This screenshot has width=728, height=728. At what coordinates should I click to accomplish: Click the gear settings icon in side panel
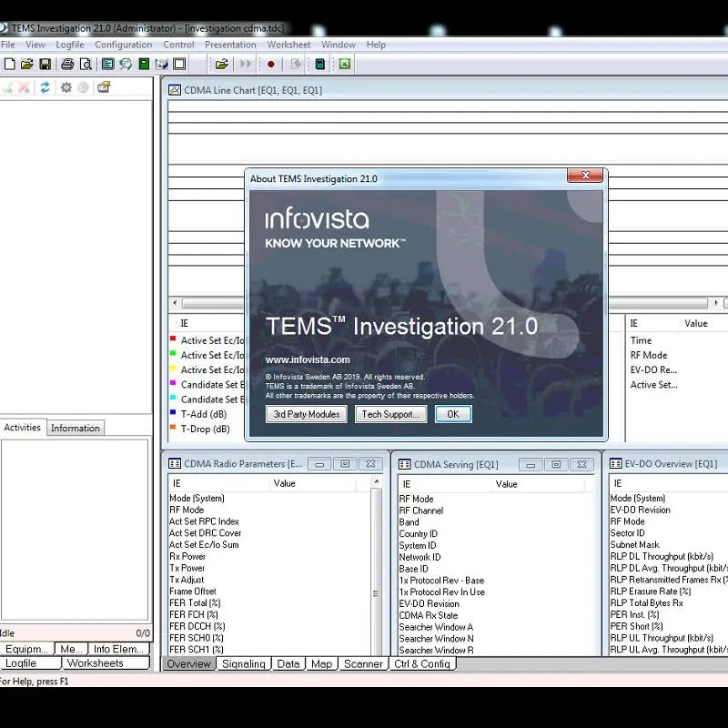pyautogui.click(x=66, y=87)
